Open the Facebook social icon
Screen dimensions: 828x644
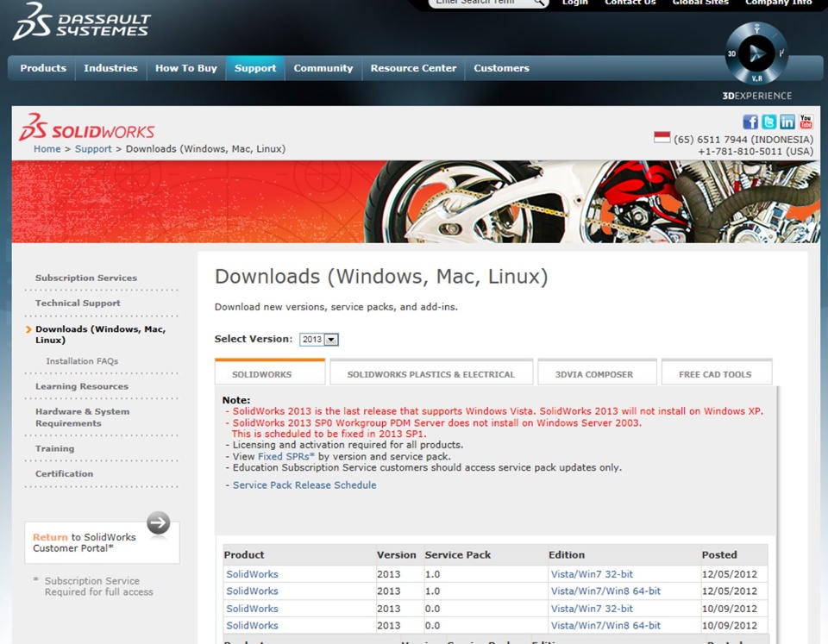coord(750,122)
